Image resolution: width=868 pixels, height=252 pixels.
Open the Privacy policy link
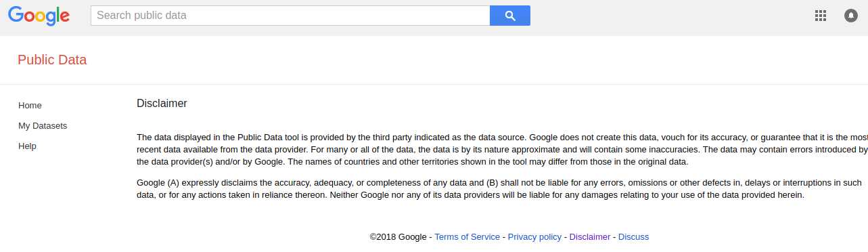[x=534, y=237]
